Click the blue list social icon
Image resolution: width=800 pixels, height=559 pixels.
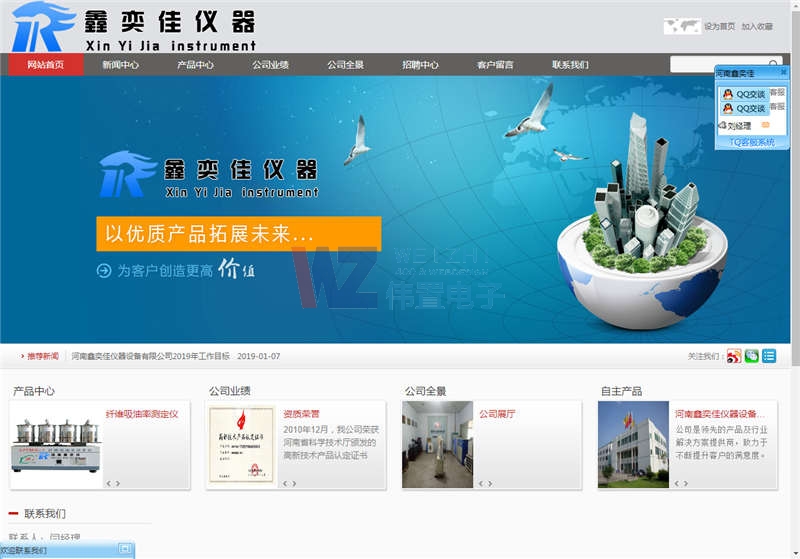tap(769, 356)
